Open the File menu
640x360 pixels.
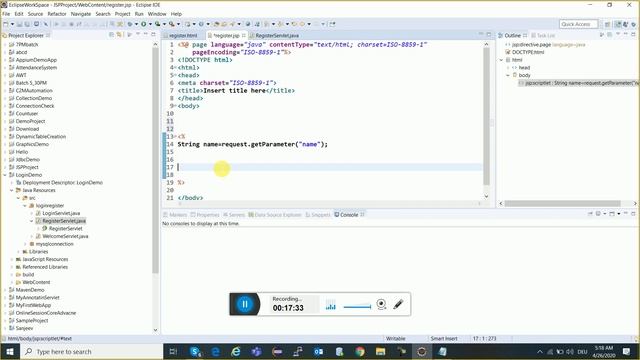coord(6,14)
